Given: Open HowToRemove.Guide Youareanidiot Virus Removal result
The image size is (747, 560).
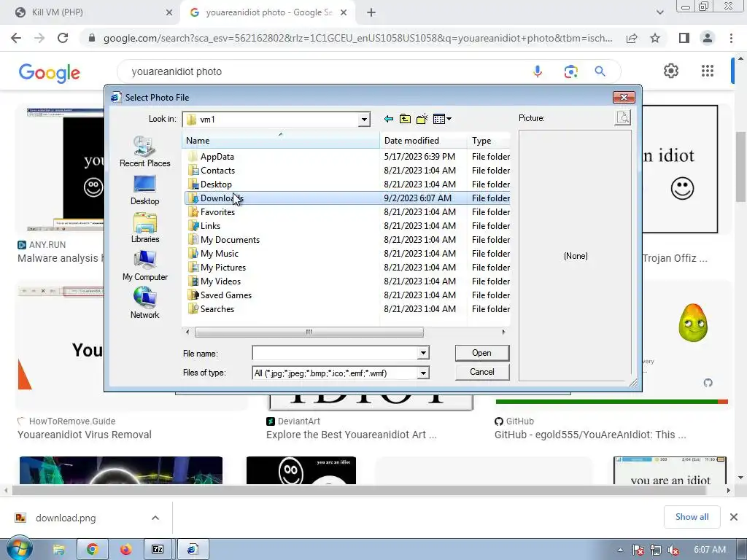Looking at the screenshot, I should (x=85, y=435).
